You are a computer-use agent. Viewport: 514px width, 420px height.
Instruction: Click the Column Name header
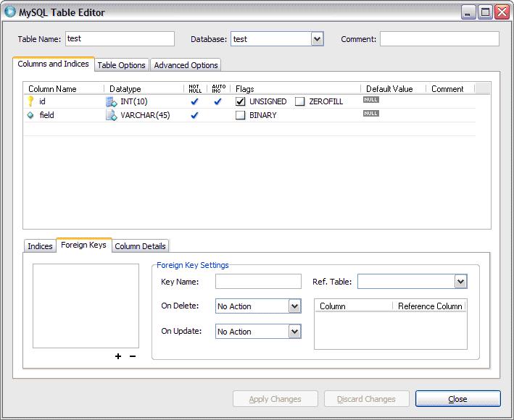tap(64, 89)
